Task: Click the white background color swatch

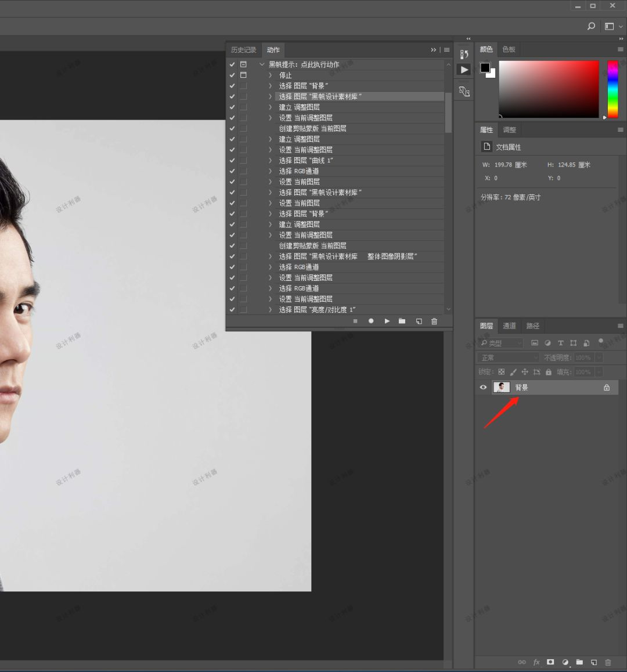Action: pyautogui.click(x=492, y=75)
